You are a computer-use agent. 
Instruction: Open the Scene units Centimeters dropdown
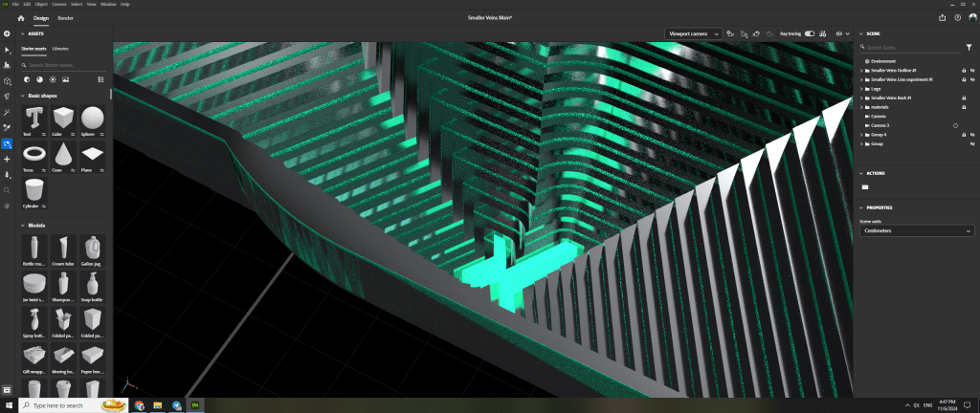[x=917, y=230]
